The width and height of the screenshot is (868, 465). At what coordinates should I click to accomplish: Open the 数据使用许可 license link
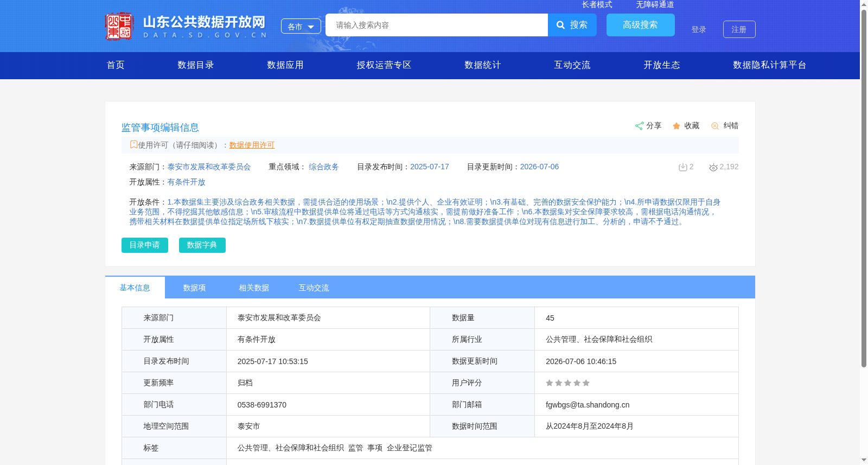(252, 145)
